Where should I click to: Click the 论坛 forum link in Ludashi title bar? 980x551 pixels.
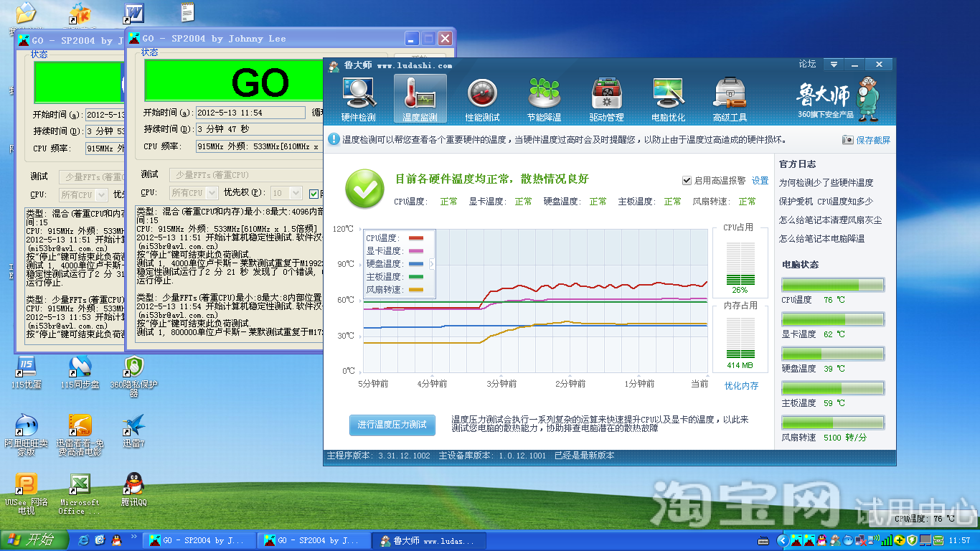coord(807,65)
